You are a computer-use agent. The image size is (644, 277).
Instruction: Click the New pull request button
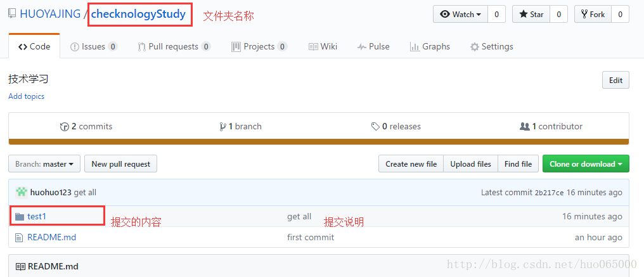tap(120, 164)
